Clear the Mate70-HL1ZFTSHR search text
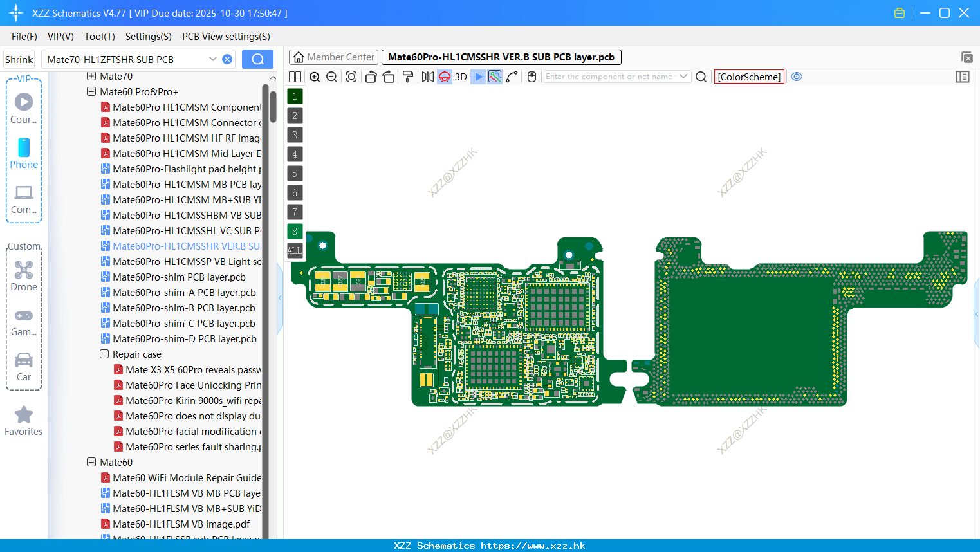Viewport: 980px width, 552px height. pyautogui.click(x=227, y=59)
